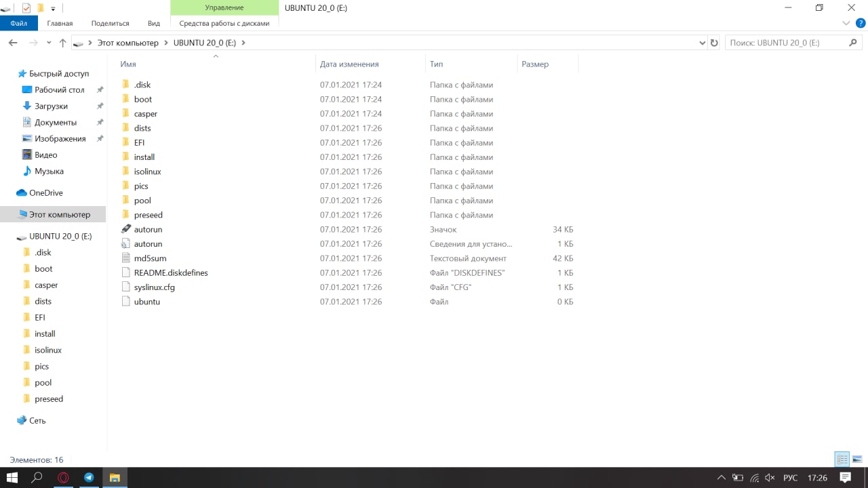Switch to the Главная ribbon tab
Screen dimensions: 868x488
pyautogui.click(x=60, y=23)
